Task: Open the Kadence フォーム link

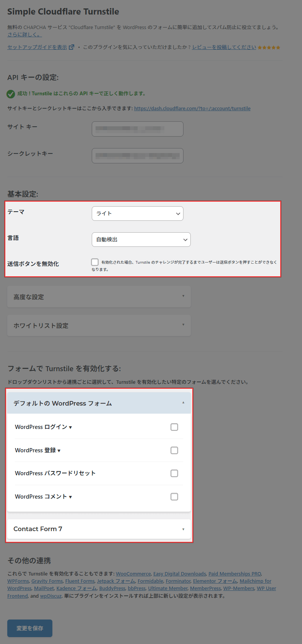Action: 76,588
